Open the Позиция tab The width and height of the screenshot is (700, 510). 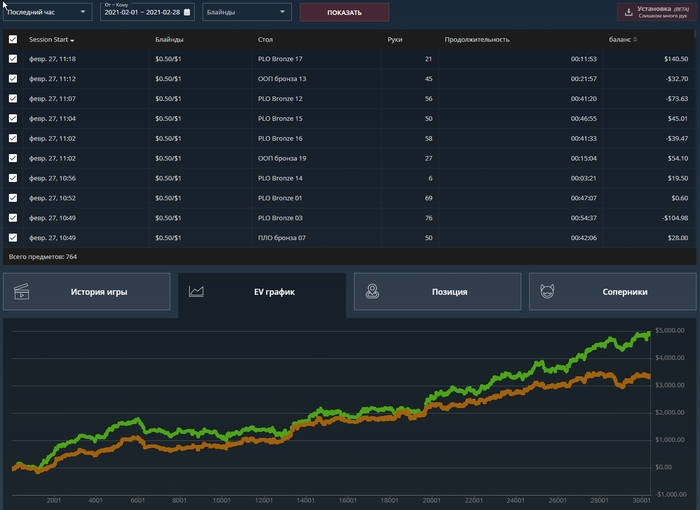point(438,292)
